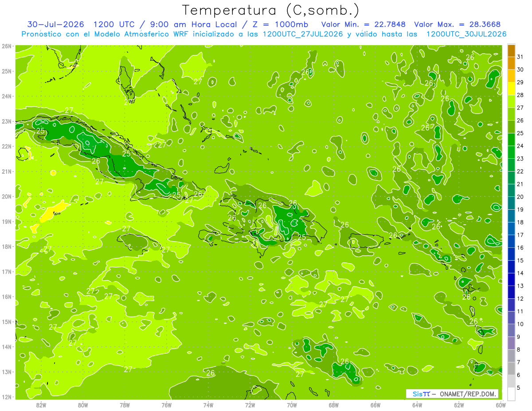The image size is (532, 411).
Task: Click the "25N" latitude axis label
Action: [7, 71]
